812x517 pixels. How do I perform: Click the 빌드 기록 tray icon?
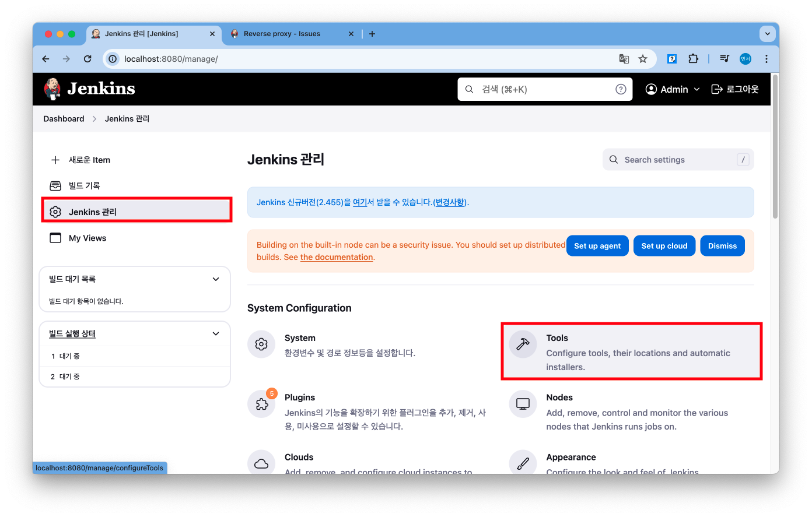[55, 186]
